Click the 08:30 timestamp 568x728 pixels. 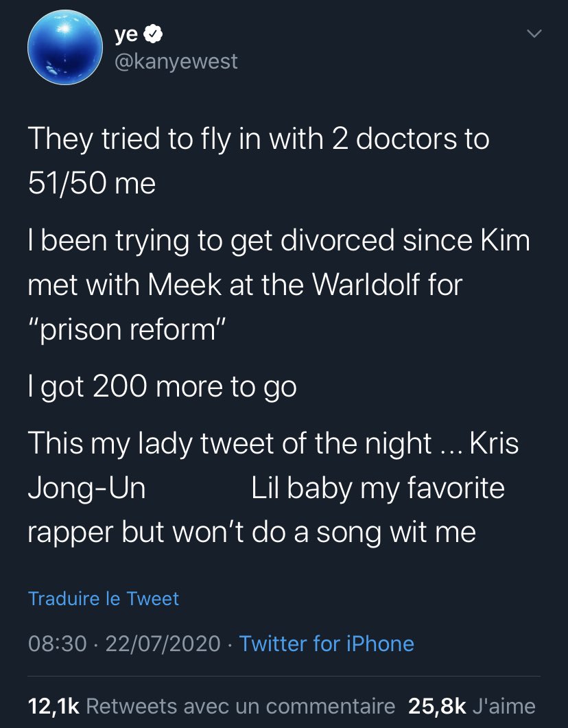click(58, 644)
